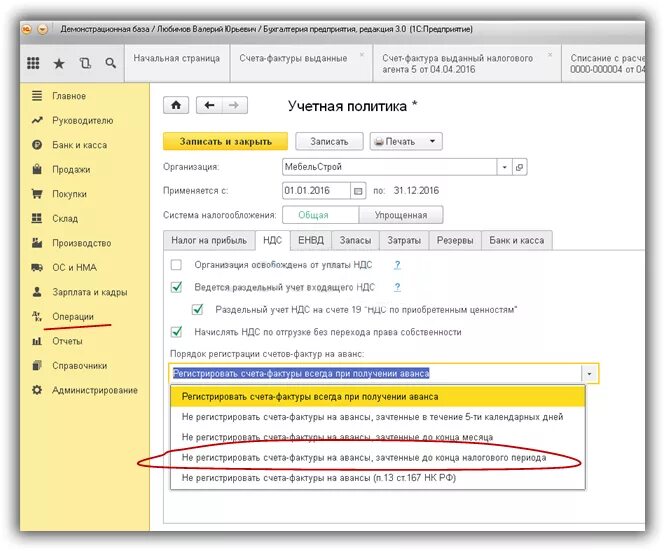Choose option зачтенные до конца налогового периода
665x551 pixels.
click(x=377, y=457)
